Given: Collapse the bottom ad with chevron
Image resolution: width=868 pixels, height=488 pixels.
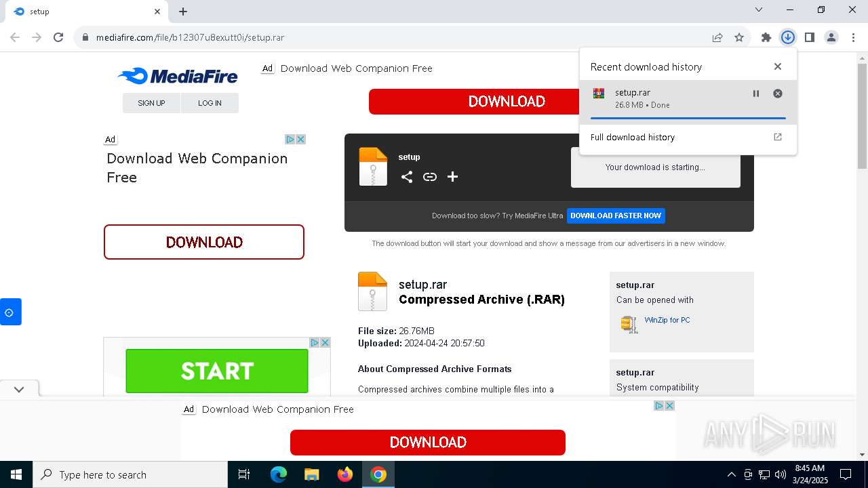Looking at the screenshot, I should [19, 389].
